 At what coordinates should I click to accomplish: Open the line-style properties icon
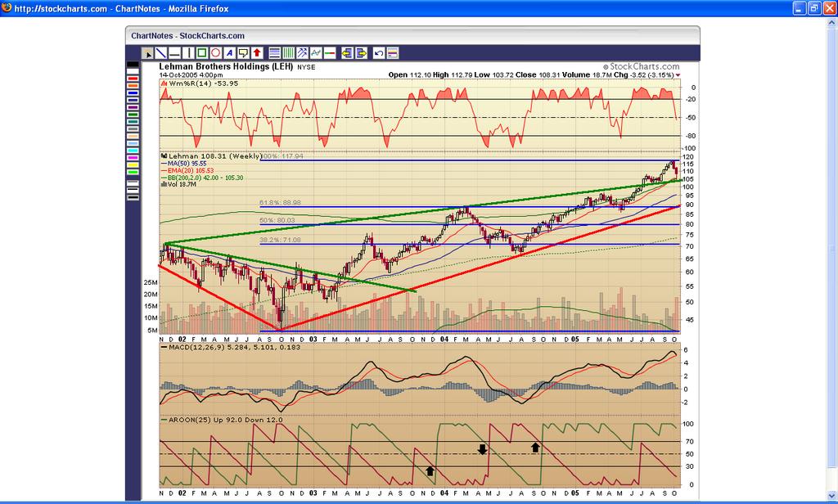click(392, 53)
